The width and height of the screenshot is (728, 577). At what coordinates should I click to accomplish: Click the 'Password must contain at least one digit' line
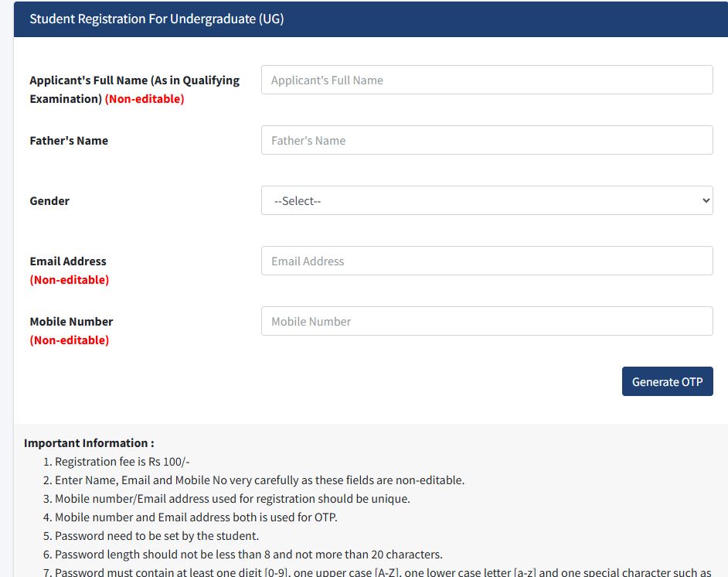click(x=383, y=572)
